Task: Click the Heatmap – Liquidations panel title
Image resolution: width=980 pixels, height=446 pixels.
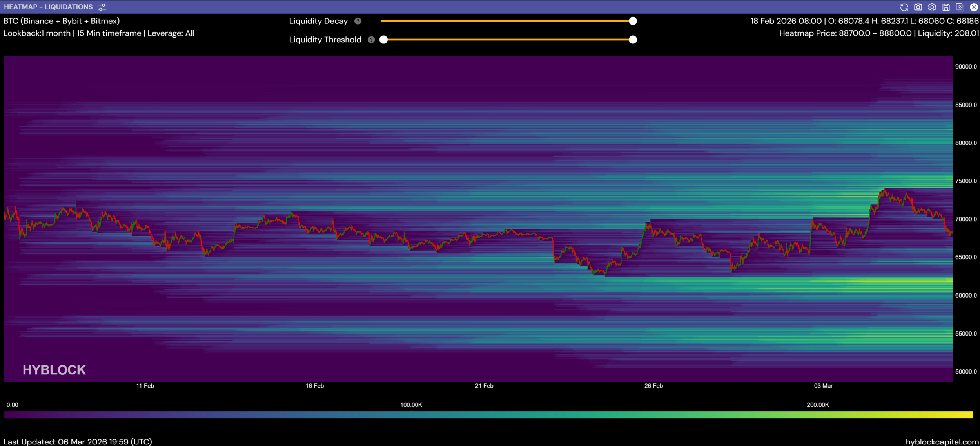Action: click(x=48, y=7)
